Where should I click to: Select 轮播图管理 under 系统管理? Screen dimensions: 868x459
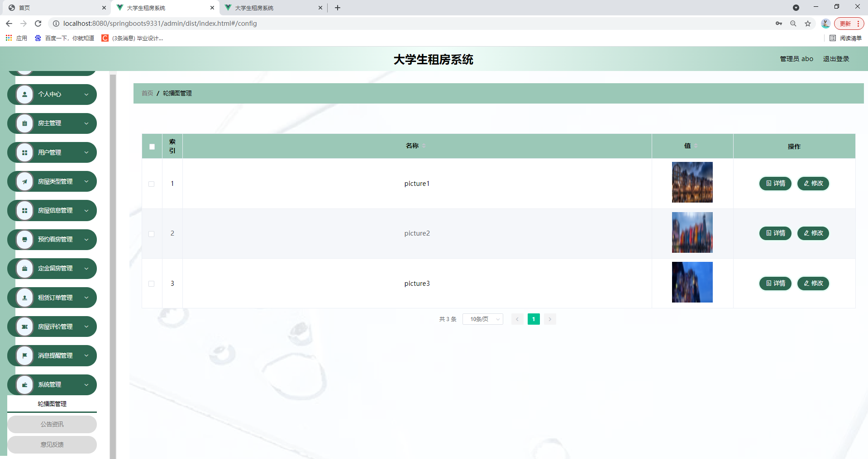coord(52,403)
